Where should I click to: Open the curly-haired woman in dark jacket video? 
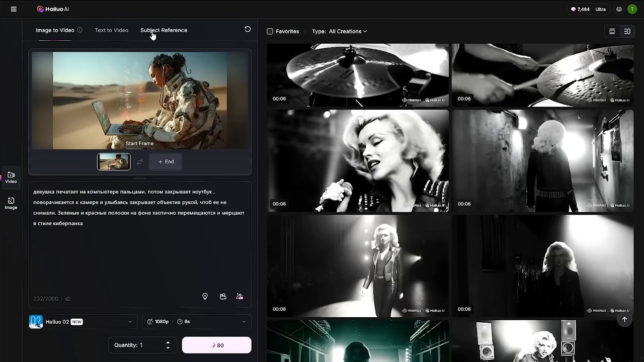543,266
